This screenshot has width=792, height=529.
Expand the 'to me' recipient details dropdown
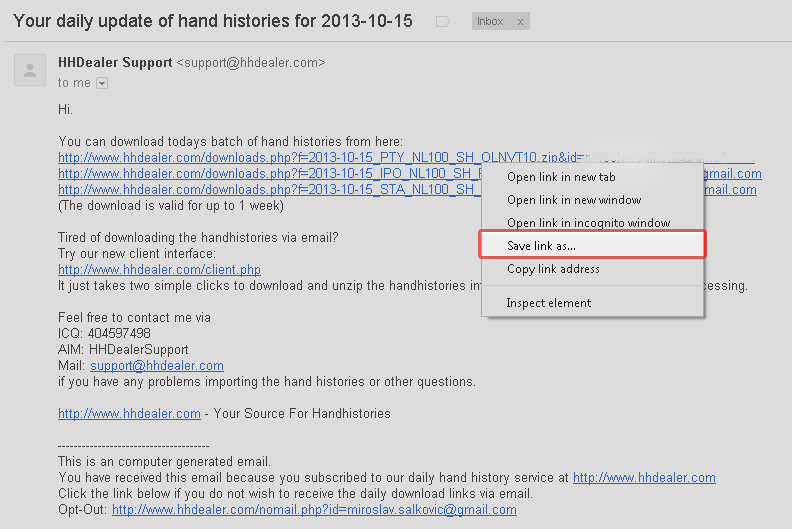click(x=102, y=83)
